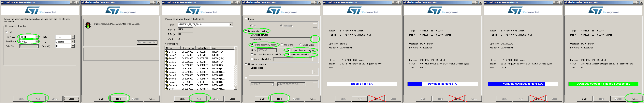Choose the Global Erase option

click(300, 45)
